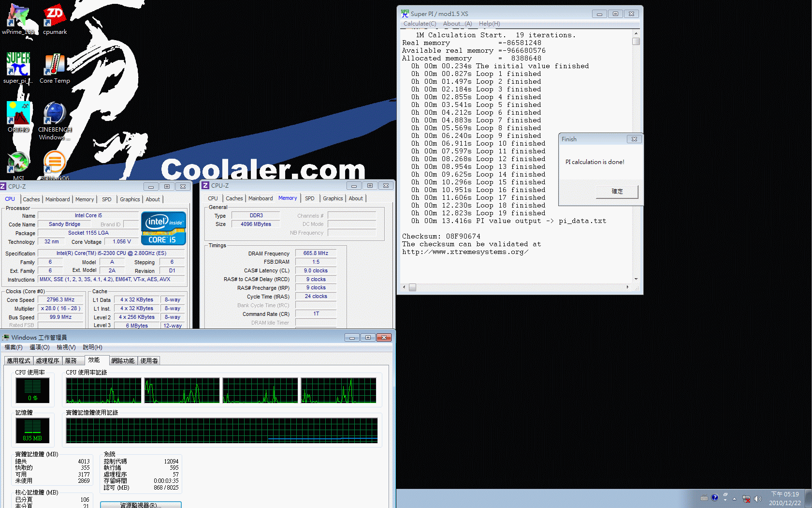
Task: Click the CPU usage 0 % meter
Action: click(x=32, y=391)
